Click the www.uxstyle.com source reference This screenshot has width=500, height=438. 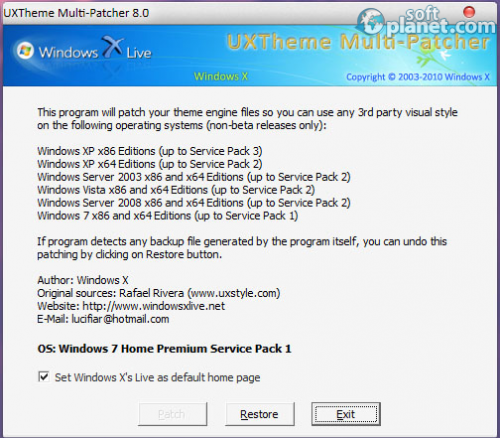pyautogui.click(x=234, y=293)
